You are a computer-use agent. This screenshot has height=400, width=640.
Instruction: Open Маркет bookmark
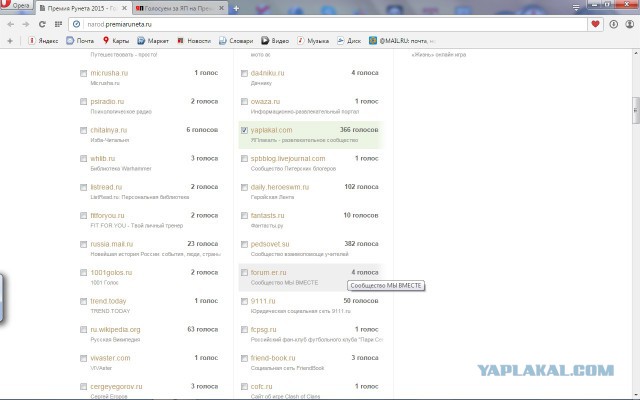pyautogui.click(x=153, y=41)
